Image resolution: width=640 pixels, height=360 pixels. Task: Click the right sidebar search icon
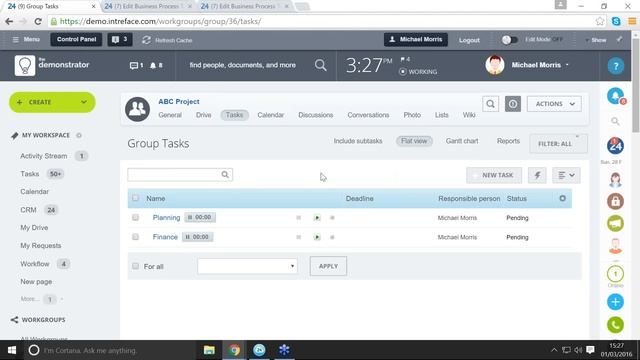pos(615,121)
